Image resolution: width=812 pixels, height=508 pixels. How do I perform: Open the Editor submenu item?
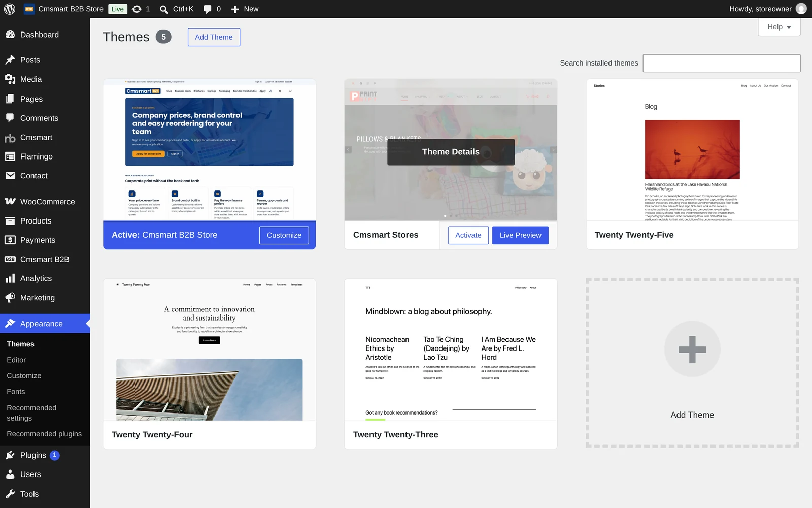(16, 360)
